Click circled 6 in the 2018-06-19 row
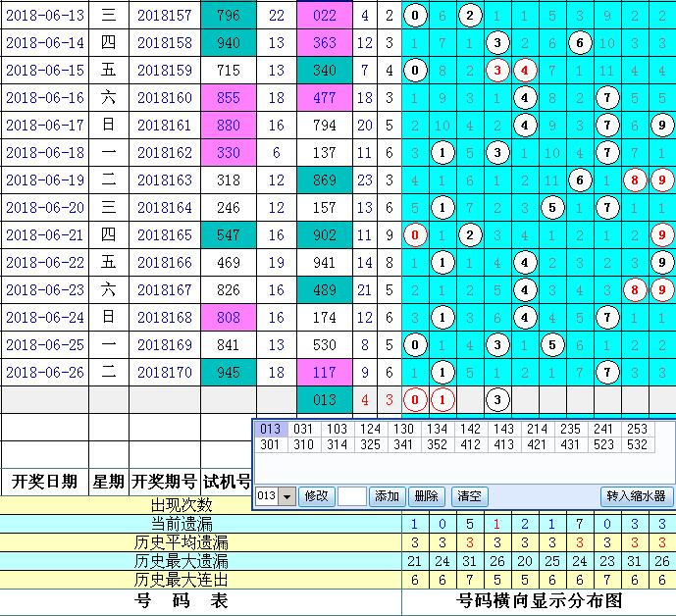This screenshot has width=676, height=616. [580, 180]
